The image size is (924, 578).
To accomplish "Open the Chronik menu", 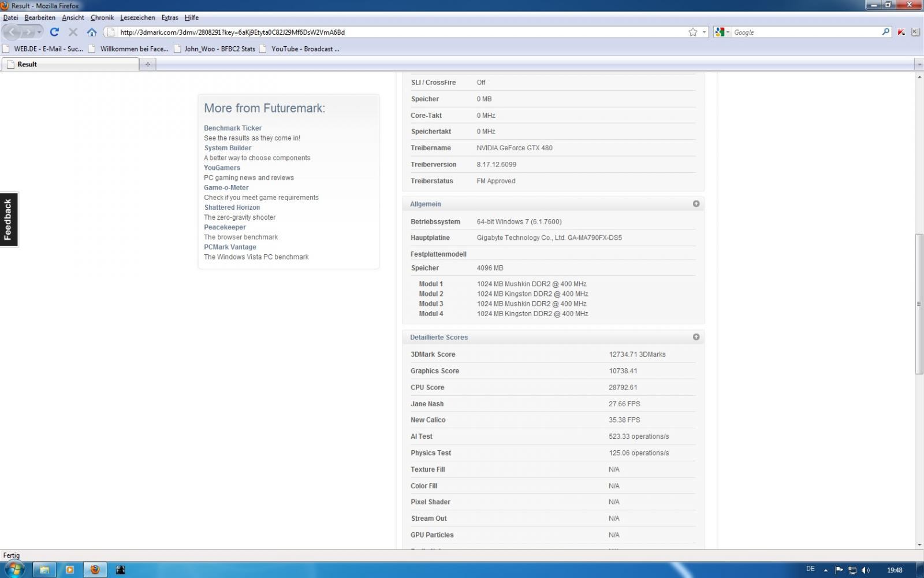I will point(102,18).
